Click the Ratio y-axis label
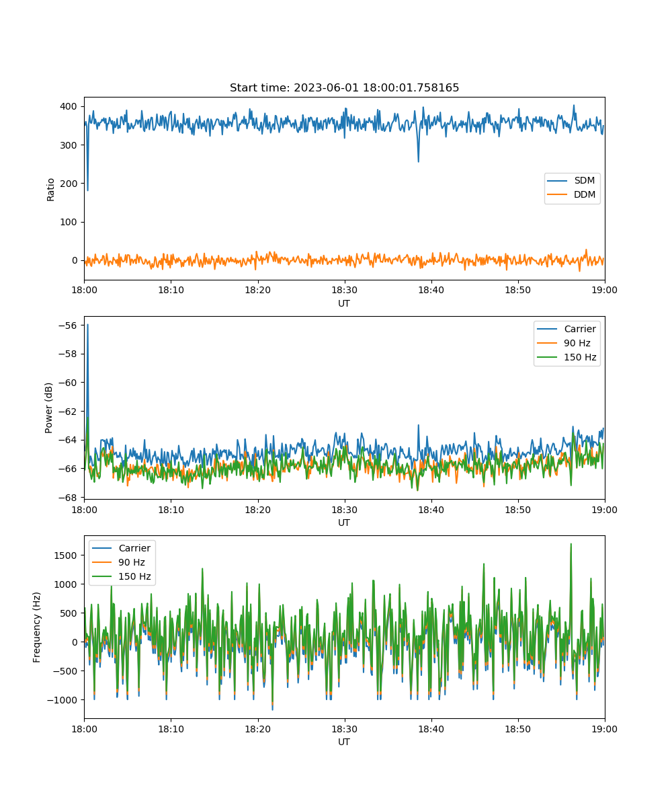 pyautogui.click(x=51, y=188)
